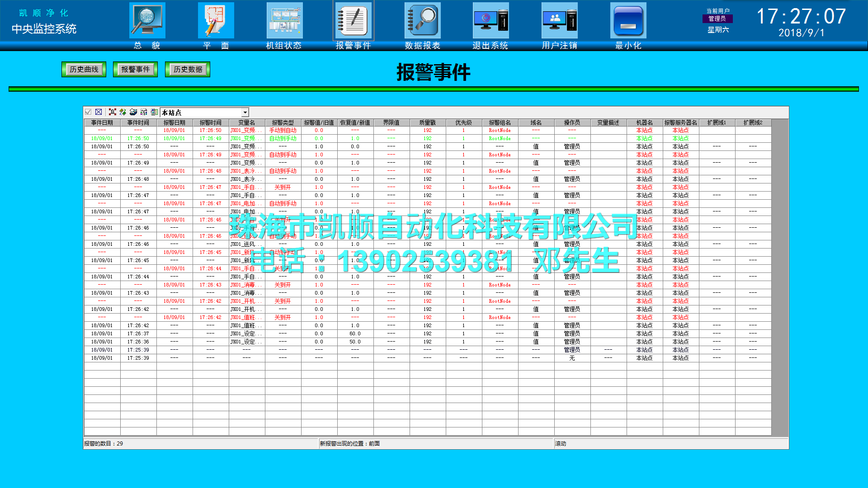The width and height of the screenshot is (868, 488).
Task: Click the alarm server source icon
Action: click(x=154, y=112)
